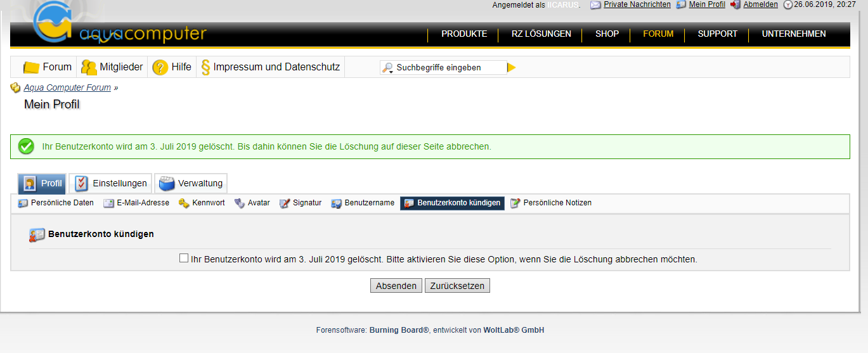Click the Zurücksetzen button
This screenshot has width=868, height=353.
click(x=457, y=286)
